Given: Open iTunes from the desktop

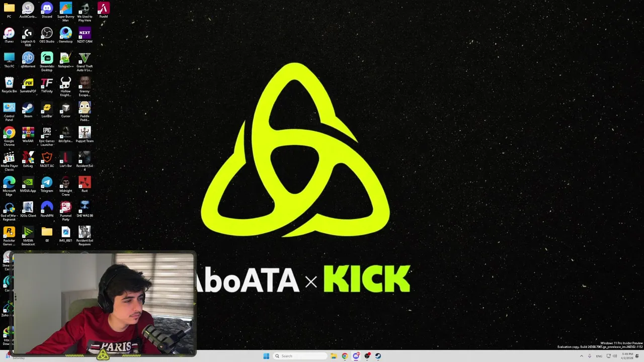Looking at the screenshot, I should (x=9, y=35).
